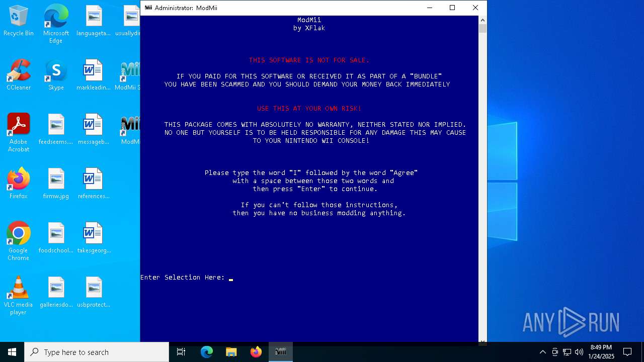Open VLC media player shortcut
This screenshot has height=362, width=644.
point(19,295)
